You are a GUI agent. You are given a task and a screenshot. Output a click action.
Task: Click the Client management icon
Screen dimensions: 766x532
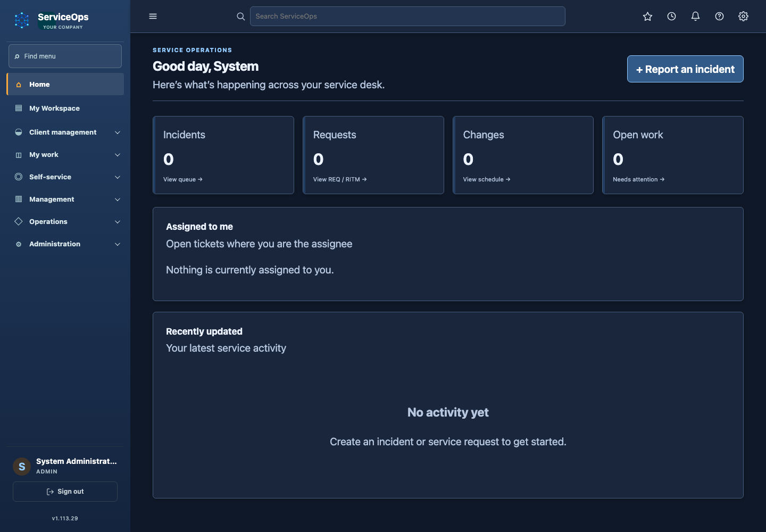click(19, 132)
